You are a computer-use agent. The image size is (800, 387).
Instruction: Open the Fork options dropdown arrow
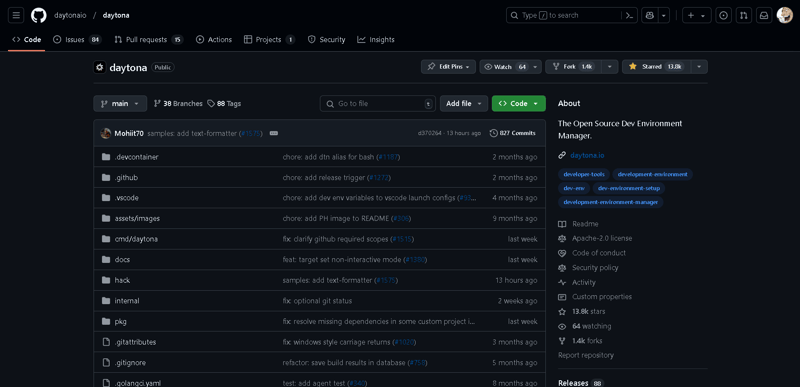click(x=610, y=67)
